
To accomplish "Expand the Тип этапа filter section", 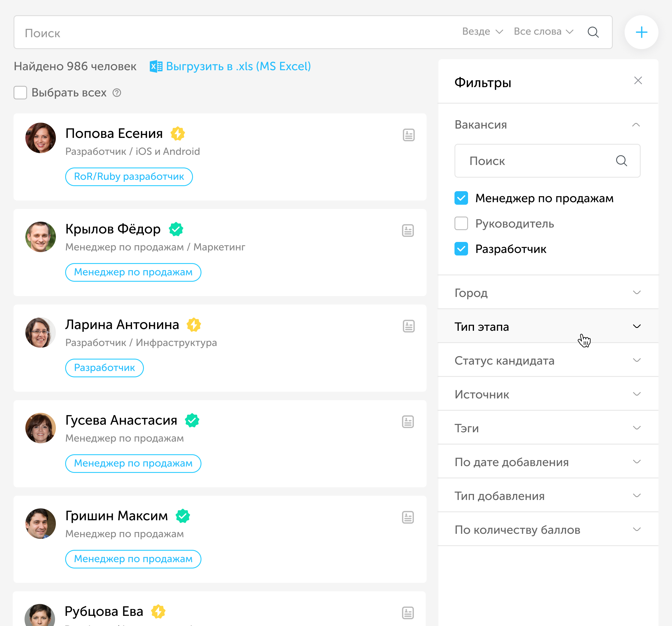I will pos(548,326).
